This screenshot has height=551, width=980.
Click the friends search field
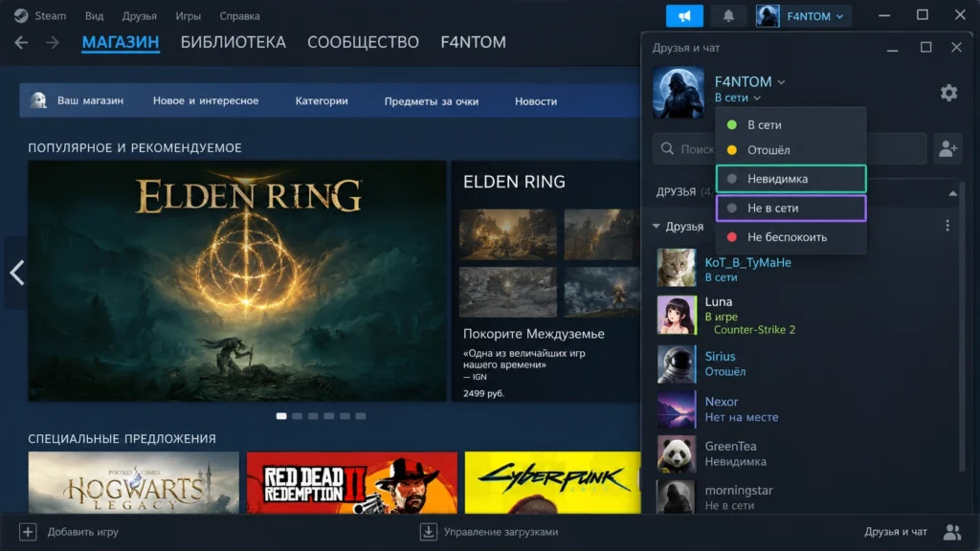790,148
